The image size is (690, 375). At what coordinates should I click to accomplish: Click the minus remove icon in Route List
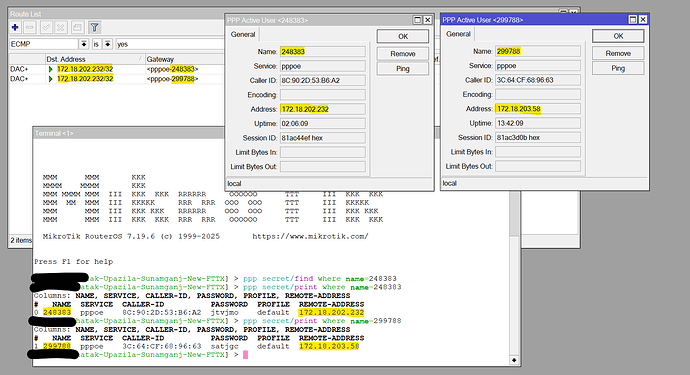tap(29, 27)
